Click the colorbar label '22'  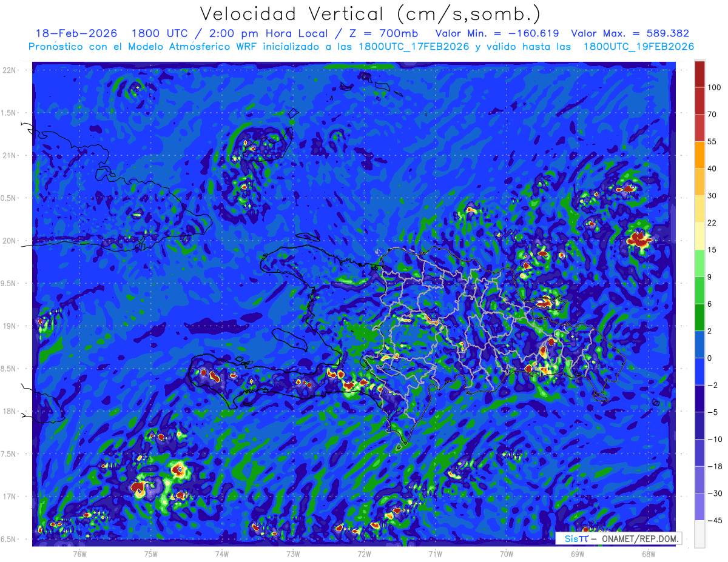712,222
